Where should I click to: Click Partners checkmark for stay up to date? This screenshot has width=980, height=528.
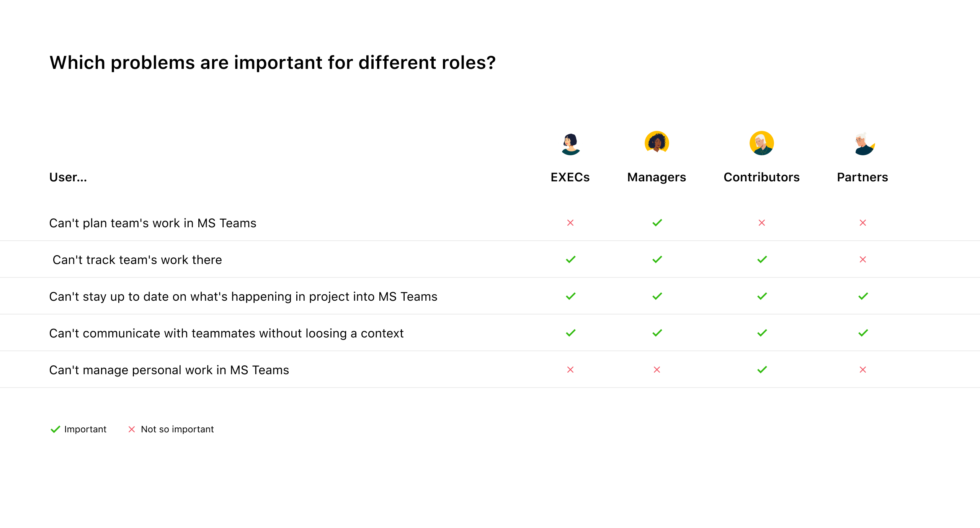(x=863, y=296)
